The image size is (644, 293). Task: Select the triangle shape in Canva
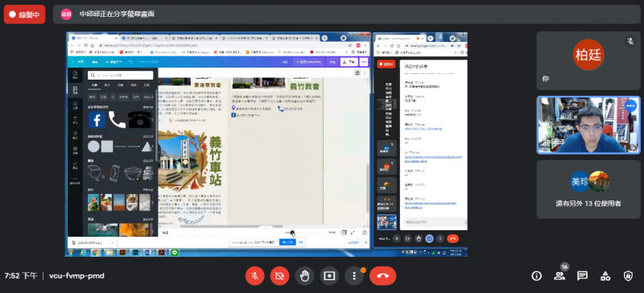(147, 146)
